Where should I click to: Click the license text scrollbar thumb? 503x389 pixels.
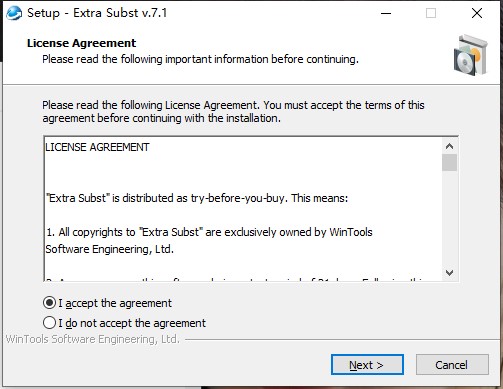click(449, 162)
